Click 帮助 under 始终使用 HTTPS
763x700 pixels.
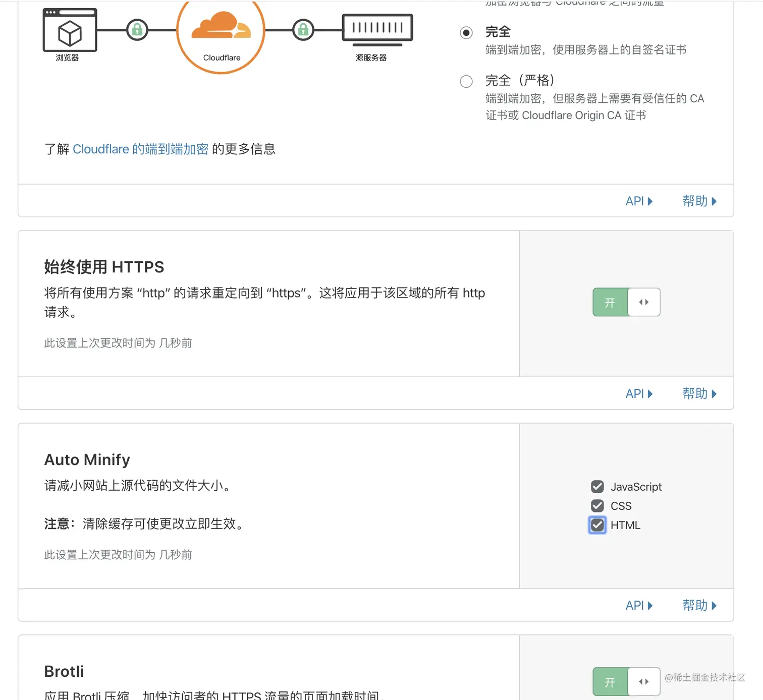click(x=695, y=393)
